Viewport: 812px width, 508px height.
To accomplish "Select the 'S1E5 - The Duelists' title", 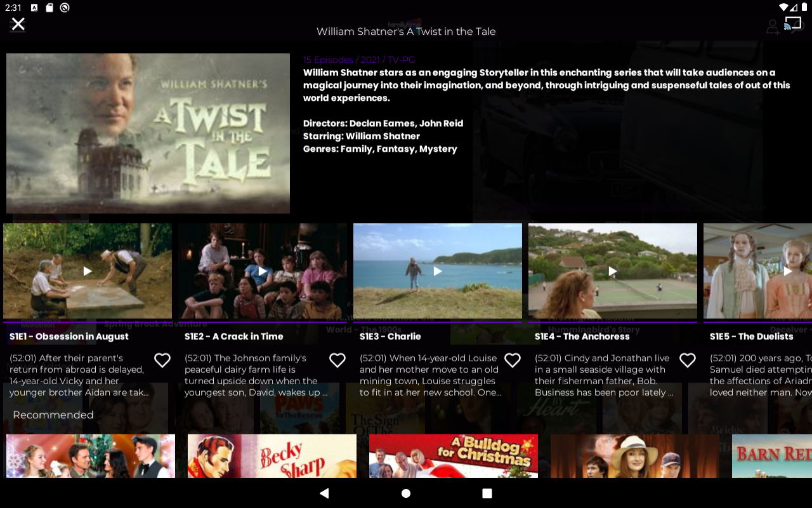I will (x=752, y=337).
